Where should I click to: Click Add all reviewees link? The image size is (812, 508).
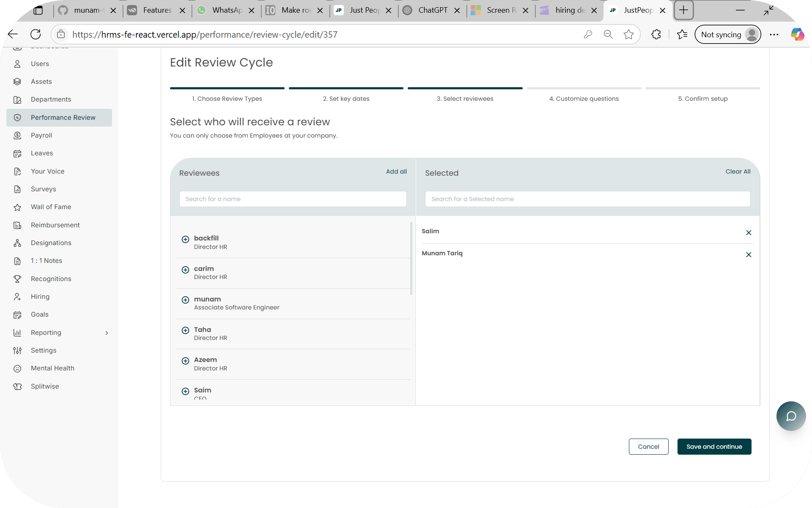coord(396,171)
